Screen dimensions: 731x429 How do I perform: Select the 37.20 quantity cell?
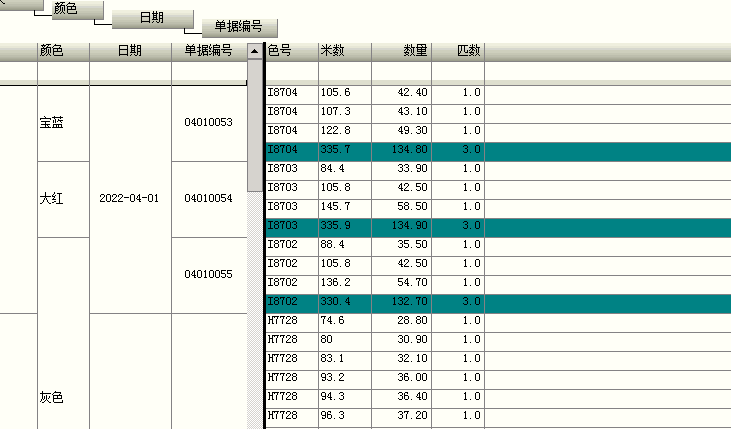402,416
